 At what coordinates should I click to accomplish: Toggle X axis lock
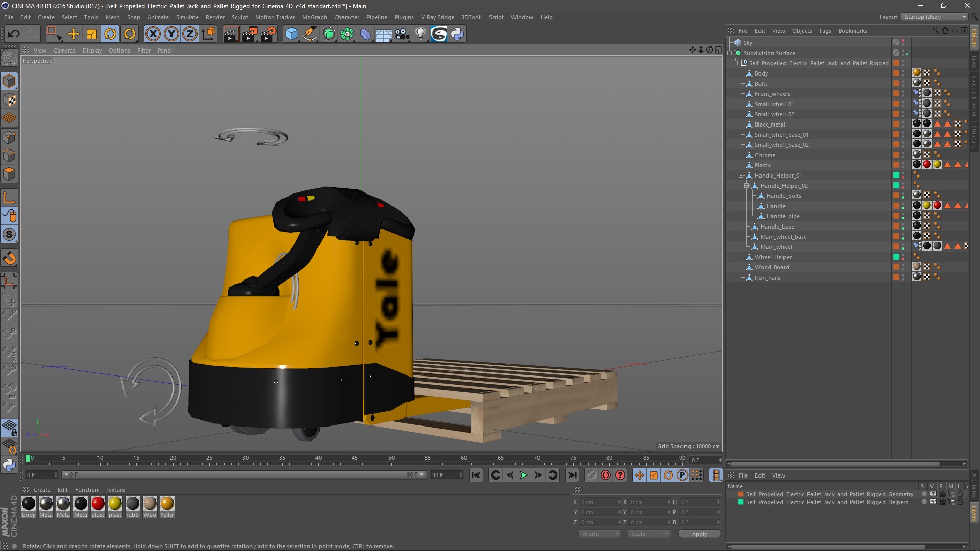point(153,34)
